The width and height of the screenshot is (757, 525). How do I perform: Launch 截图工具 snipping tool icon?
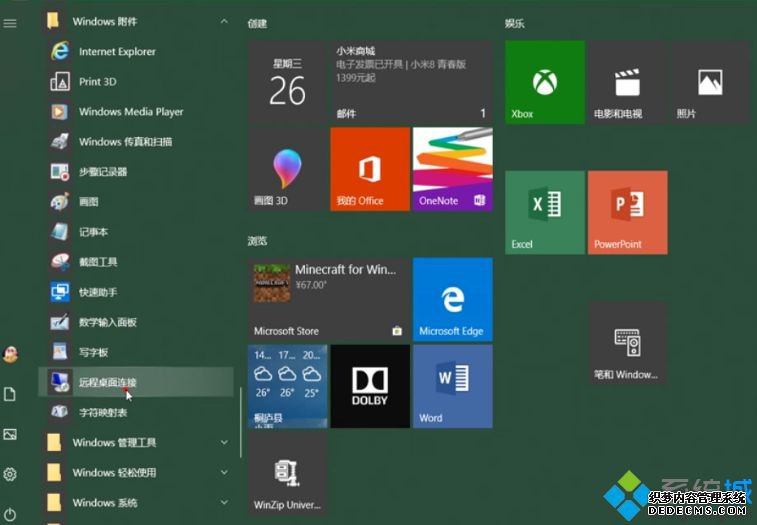pos(60,262)
